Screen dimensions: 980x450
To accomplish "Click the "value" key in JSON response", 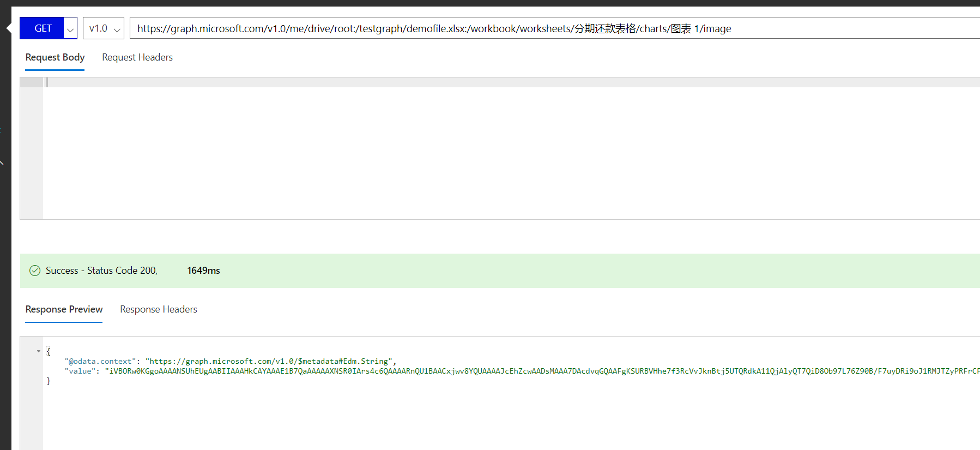I will [80, 371].
